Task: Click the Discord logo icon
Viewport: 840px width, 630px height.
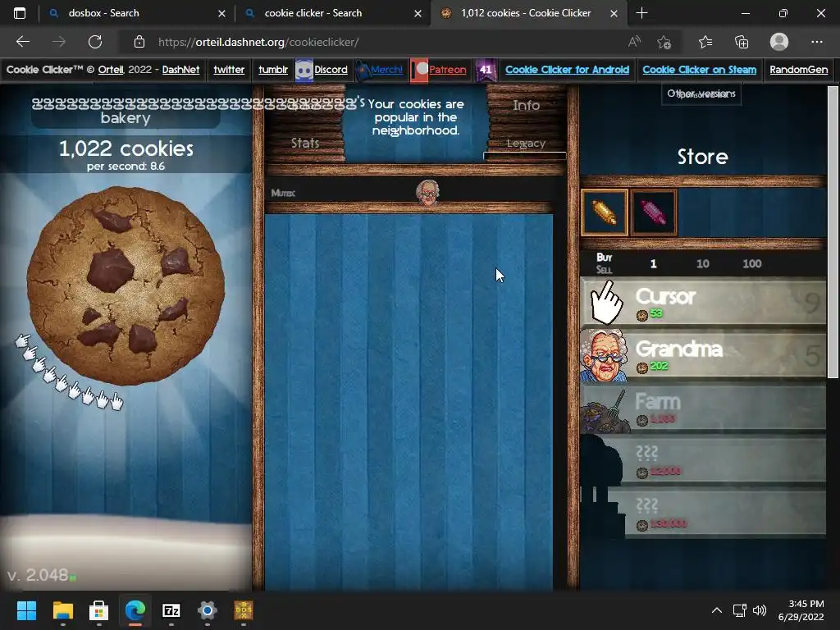Action: coord(304,71)
